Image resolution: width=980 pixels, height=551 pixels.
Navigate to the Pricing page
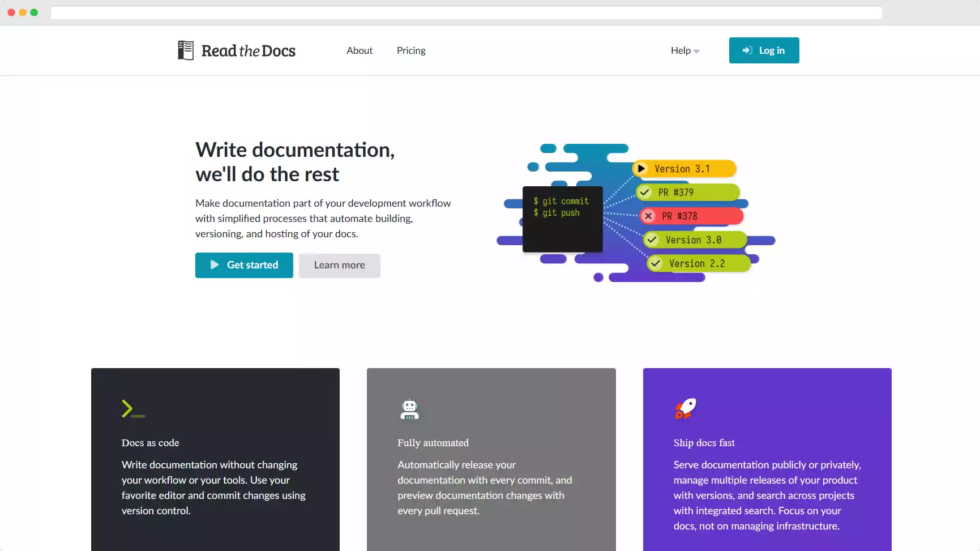(x=410, y=50)
